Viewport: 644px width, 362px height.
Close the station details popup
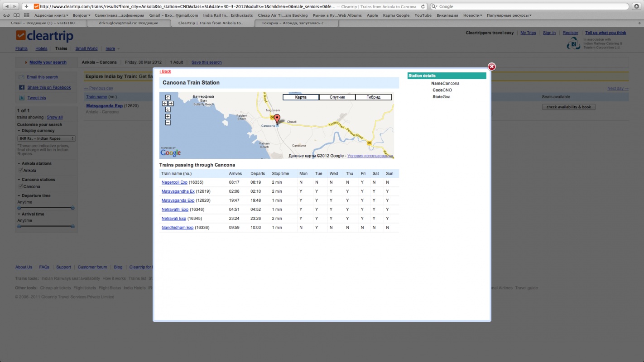[x=491, y=67]
